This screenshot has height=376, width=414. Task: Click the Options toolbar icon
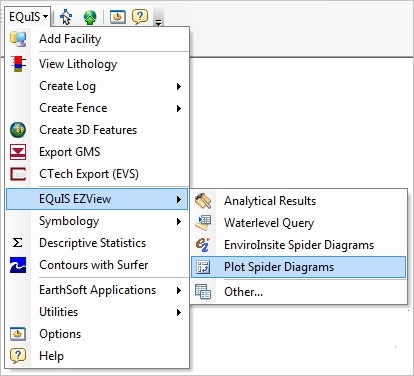118,17
